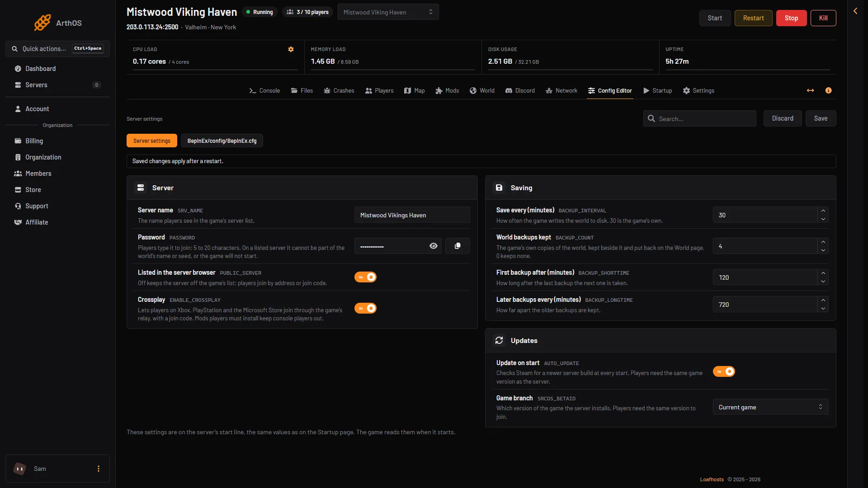Open the World tab
868x488 pixels.
(482, 91)
